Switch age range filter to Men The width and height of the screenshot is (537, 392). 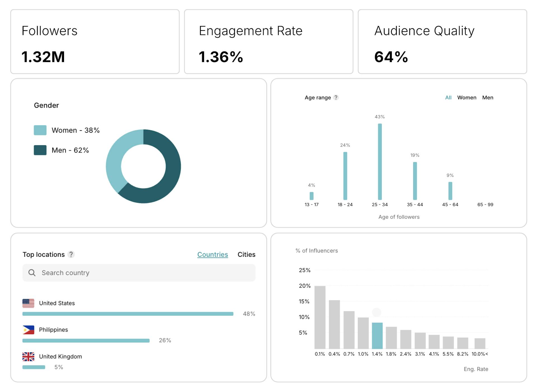point(487,98)
